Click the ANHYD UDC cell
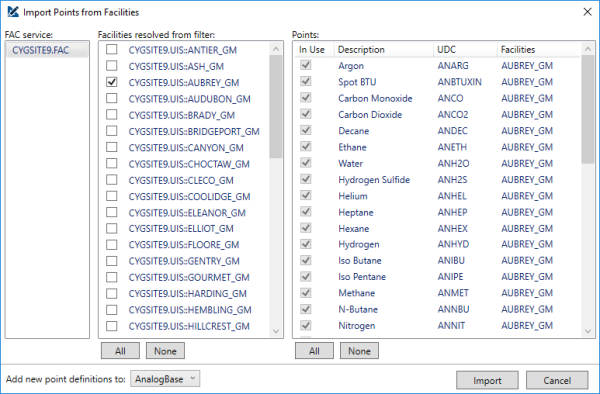Image resolution: width=600 pixels, height=394 pixels. pyautogui.click(x=453, y=244)
